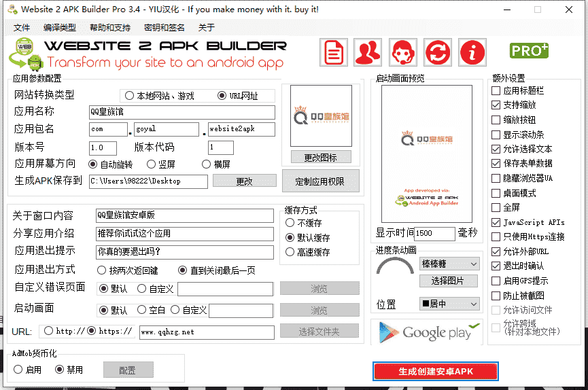The image size is (588, 390).
Task: Toggle 退出时确认 checkbox
Action: coord(496,266)
